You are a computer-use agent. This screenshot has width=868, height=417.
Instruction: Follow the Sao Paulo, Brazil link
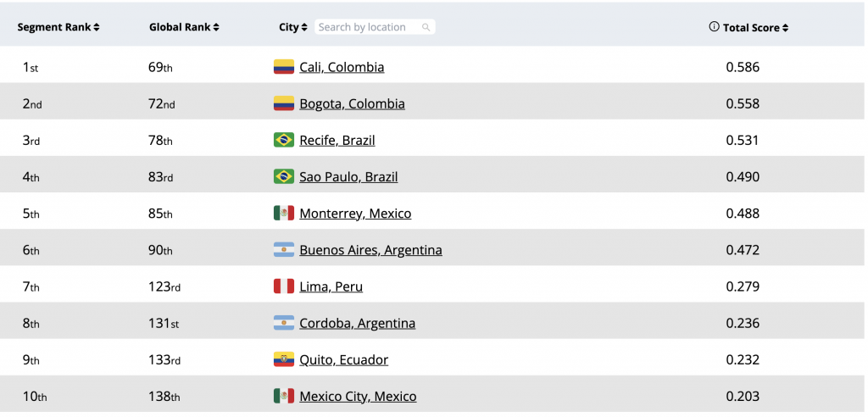(348, 177)
